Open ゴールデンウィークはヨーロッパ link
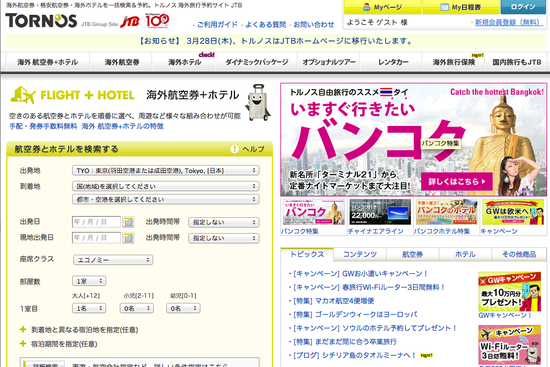The image size is (550, 367). (x=355, y=314)
